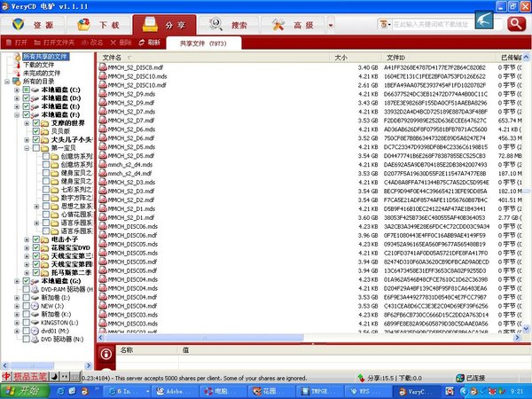Open the 资源 (Resources) section icon

click(x=19, y=25)
